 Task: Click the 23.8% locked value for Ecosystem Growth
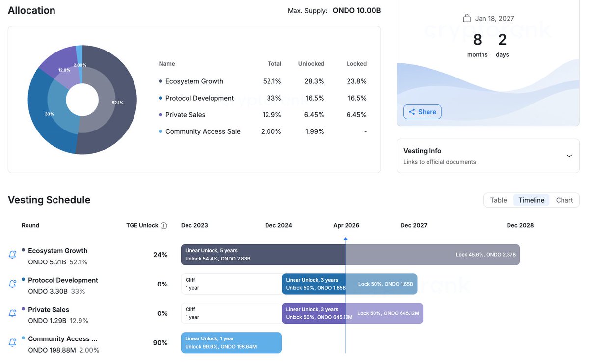pyautogui.click(x=357, y=81)
